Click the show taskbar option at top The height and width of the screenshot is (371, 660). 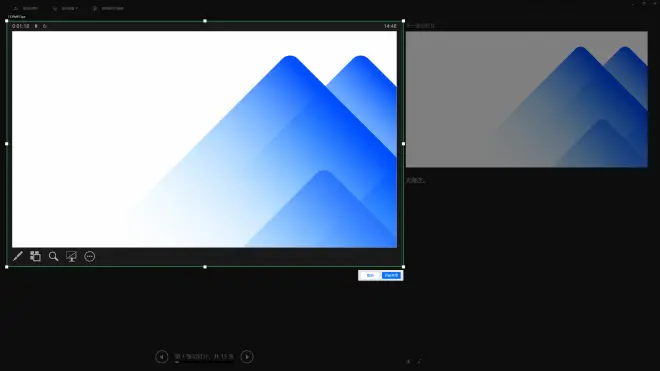point(26,8)
